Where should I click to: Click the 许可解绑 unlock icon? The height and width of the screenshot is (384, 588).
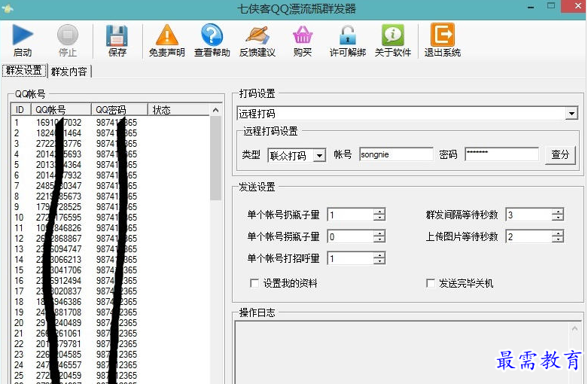point(348,35)
